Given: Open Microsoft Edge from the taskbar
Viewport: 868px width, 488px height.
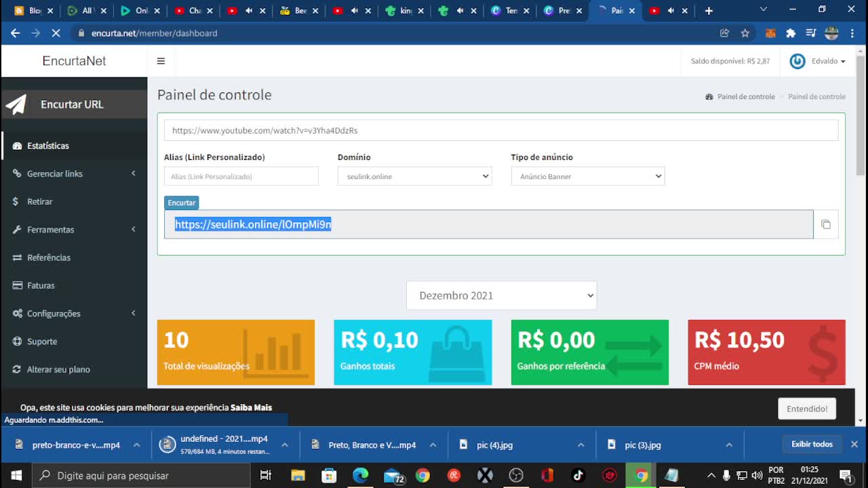Looking at the screenshot, I should 360,475.
